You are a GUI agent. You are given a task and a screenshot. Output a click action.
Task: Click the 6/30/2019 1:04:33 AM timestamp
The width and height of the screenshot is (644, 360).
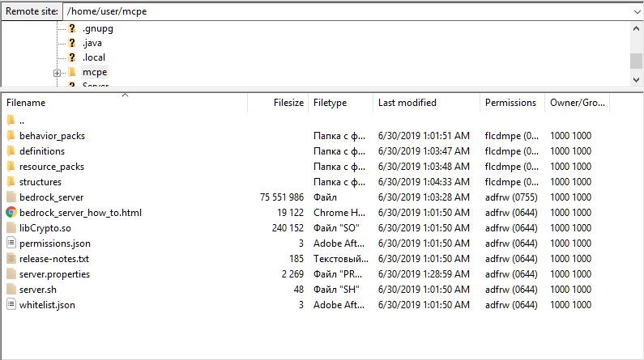click(x=424, y=182)
